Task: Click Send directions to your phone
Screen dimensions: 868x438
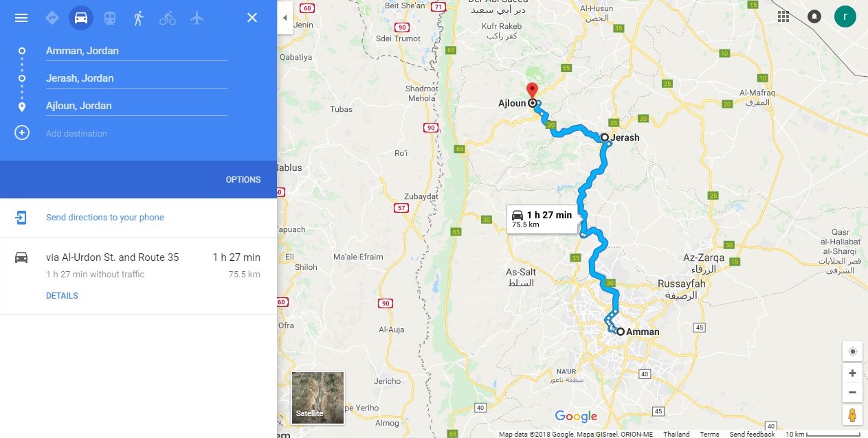Action: [105, 218]
